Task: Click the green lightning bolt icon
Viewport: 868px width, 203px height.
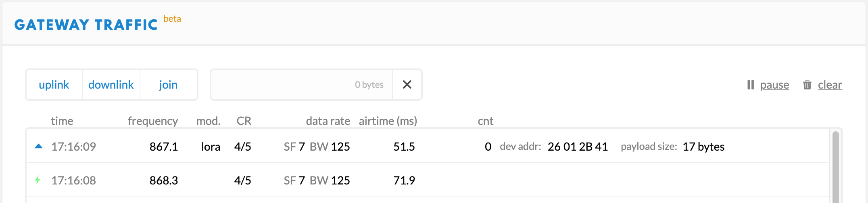Action: [x=38, y=180]
